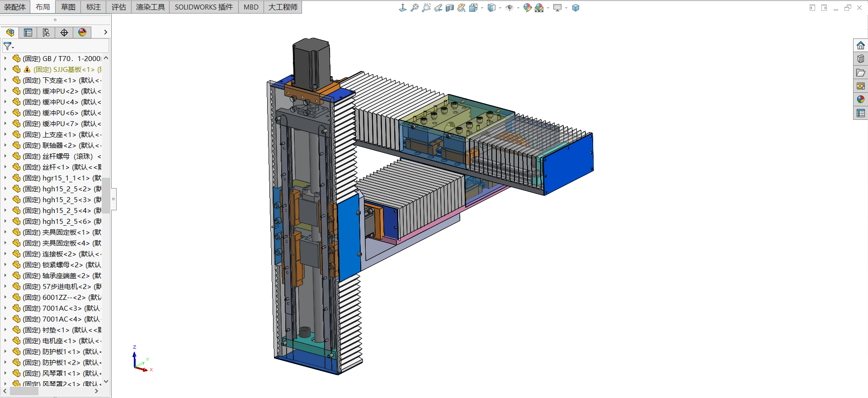The height and width of the screenshot is (398, 868).
Task: Expand SJJG基板<1> tree node
Action: [5, 69]
